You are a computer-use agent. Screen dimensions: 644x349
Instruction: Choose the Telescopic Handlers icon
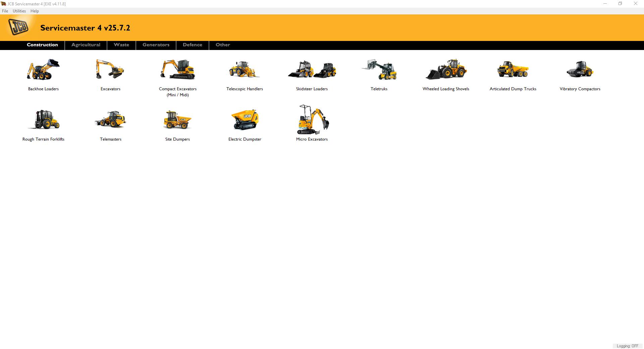pyautogui.click(x=245, y=69)
